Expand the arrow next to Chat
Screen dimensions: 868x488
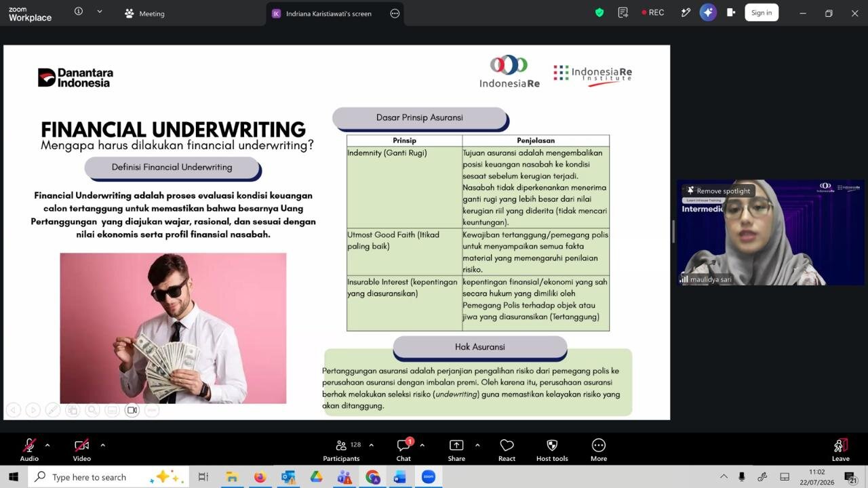[422, 445]
